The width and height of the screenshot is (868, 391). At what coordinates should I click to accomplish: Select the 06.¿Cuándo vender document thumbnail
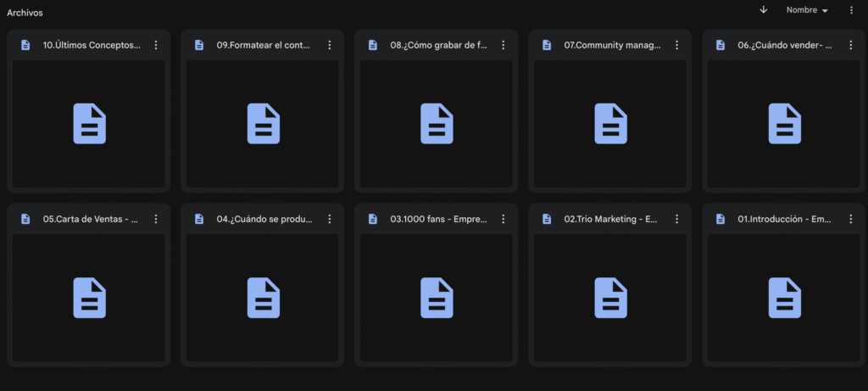click(x=784, y=123)
